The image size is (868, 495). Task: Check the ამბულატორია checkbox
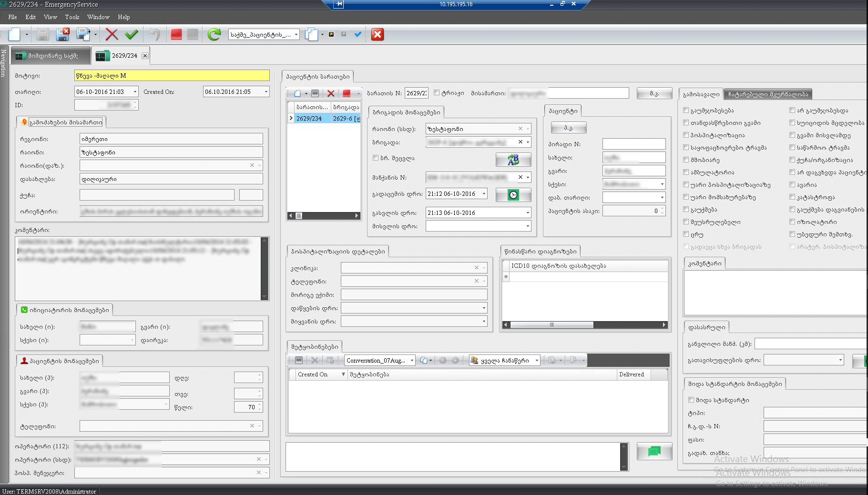(x=686, y=172)
